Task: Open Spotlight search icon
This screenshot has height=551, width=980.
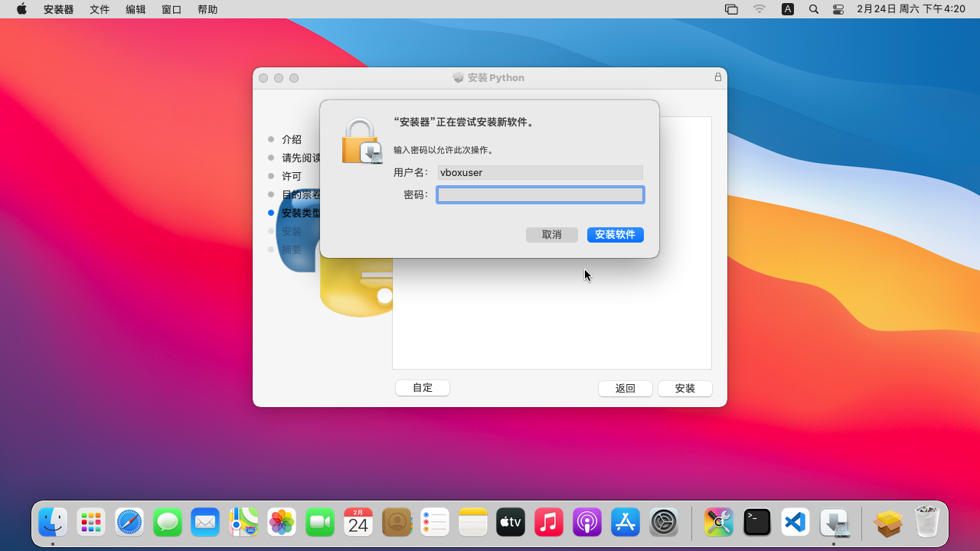Action: point(814,9)
